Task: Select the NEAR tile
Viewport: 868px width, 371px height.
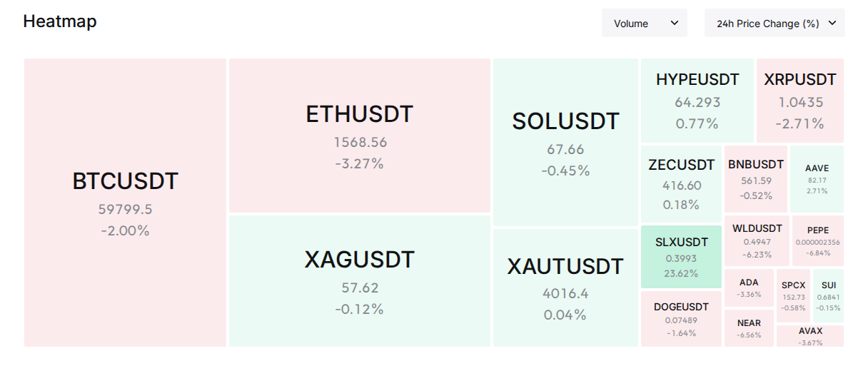Action: coord(749,328)
